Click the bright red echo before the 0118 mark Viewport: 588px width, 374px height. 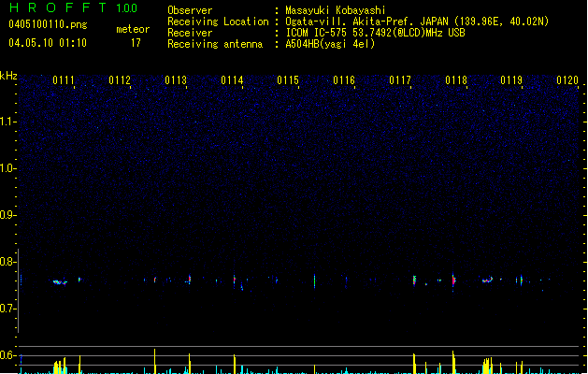coord(453,280)
